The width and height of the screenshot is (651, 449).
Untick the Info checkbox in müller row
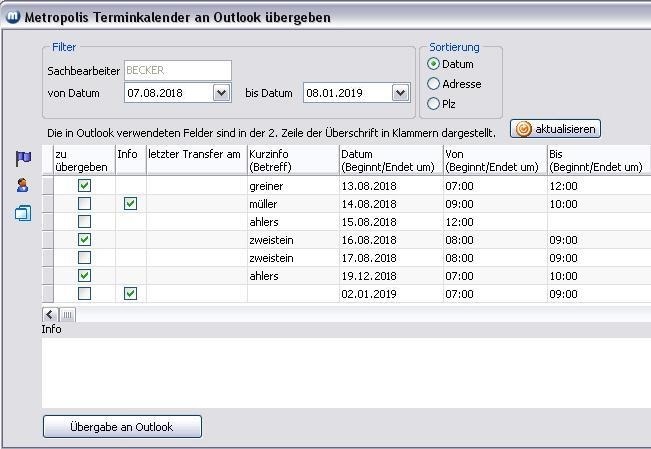tap(130, 204)
